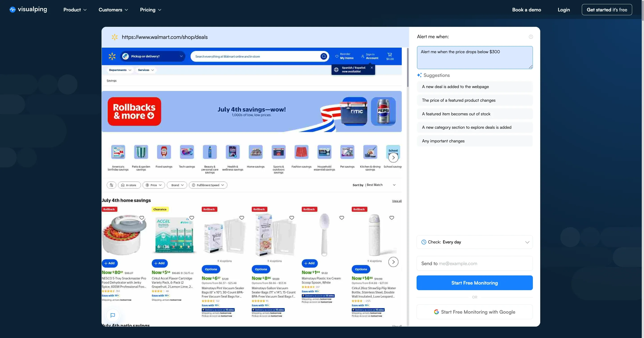Click the Walmart spark logo in header

click(112, 56)
